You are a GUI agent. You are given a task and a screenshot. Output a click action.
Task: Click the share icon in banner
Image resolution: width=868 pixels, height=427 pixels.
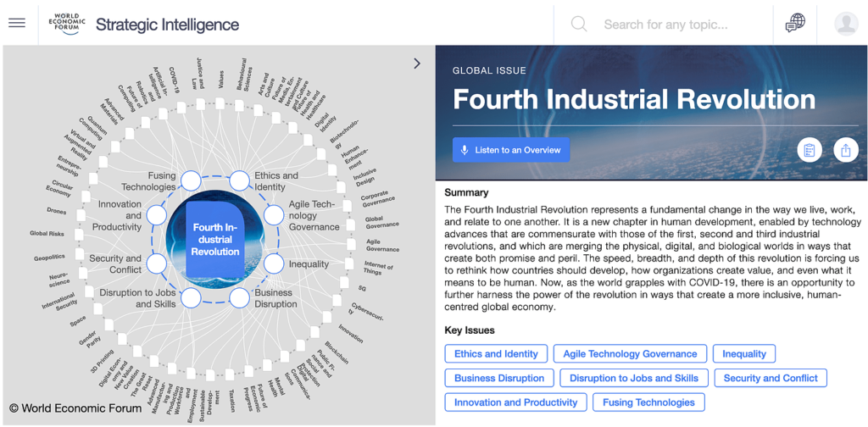click(x=845, y=150)
